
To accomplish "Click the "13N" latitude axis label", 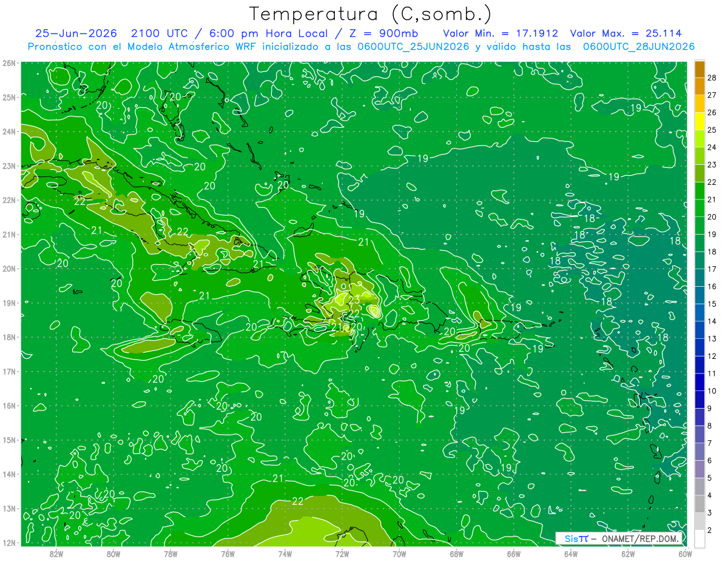I will [9, 509].
